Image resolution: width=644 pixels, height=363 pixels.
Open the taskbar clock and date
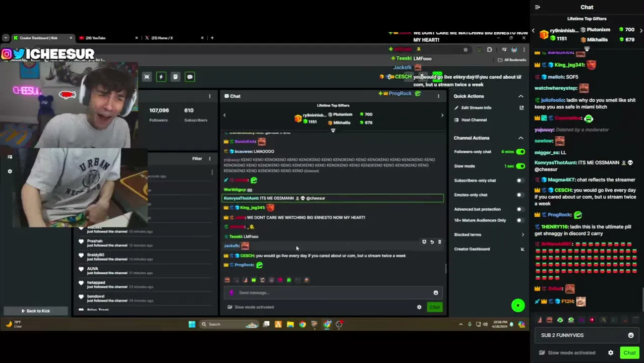(500, 324)
